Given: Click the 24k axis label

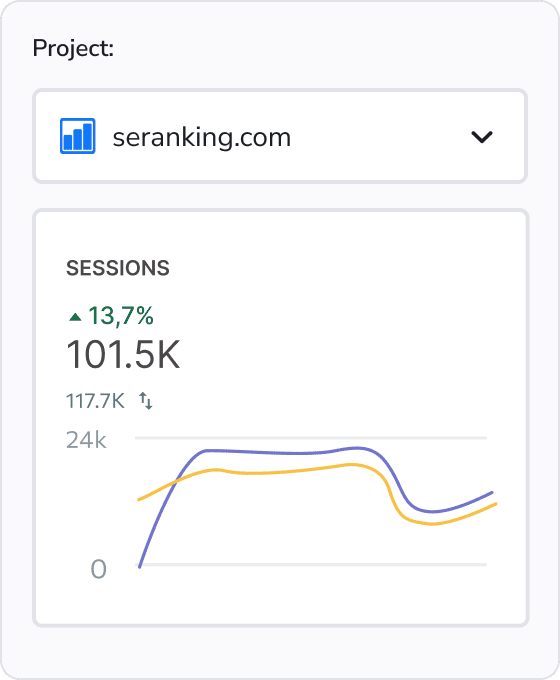Looking at the screenshot, I should [86, 440].
